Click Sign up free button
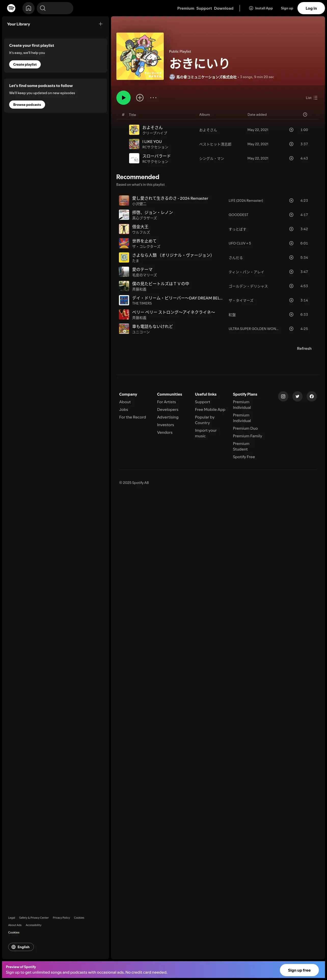Viewport: 327px width, 980px height. (x=299, y=970)
